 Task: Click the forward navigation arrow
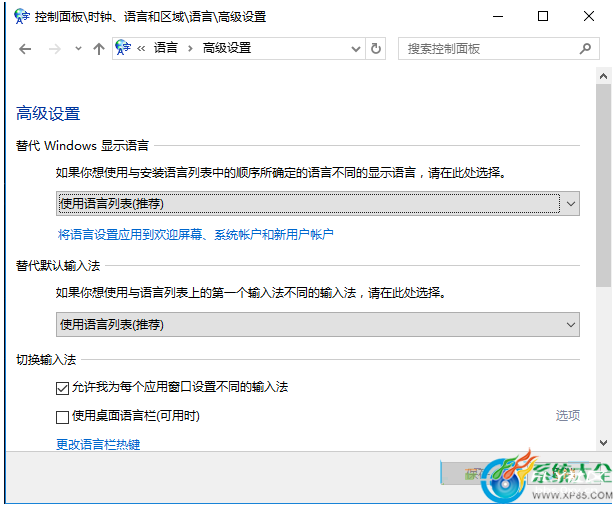[55, 49]
